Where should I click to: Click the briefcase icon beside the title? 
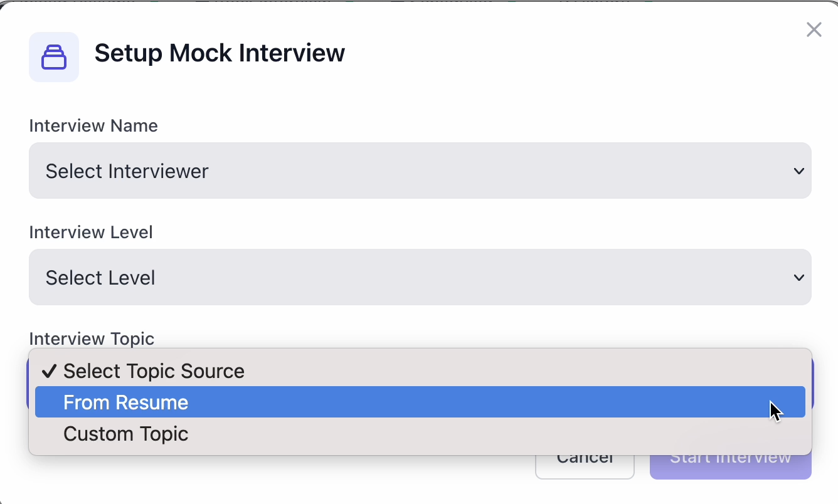tap(54, 57)
